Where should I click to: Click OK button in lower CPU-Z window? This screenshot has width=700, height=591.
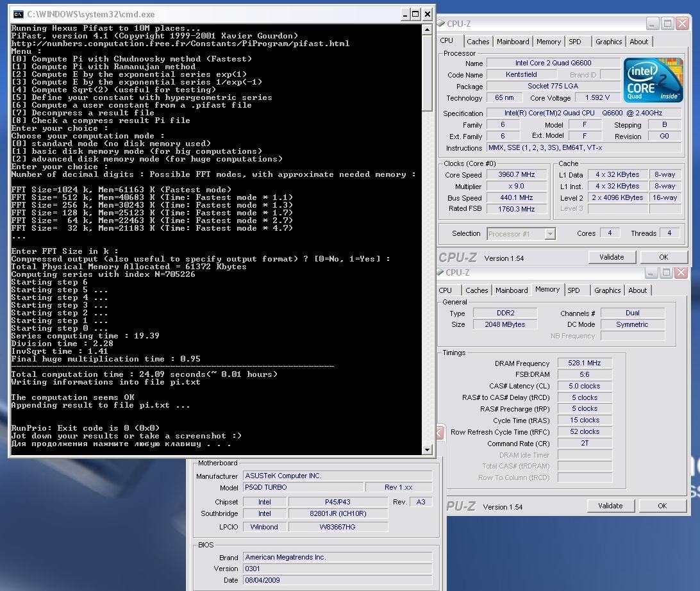pos(662,506)
